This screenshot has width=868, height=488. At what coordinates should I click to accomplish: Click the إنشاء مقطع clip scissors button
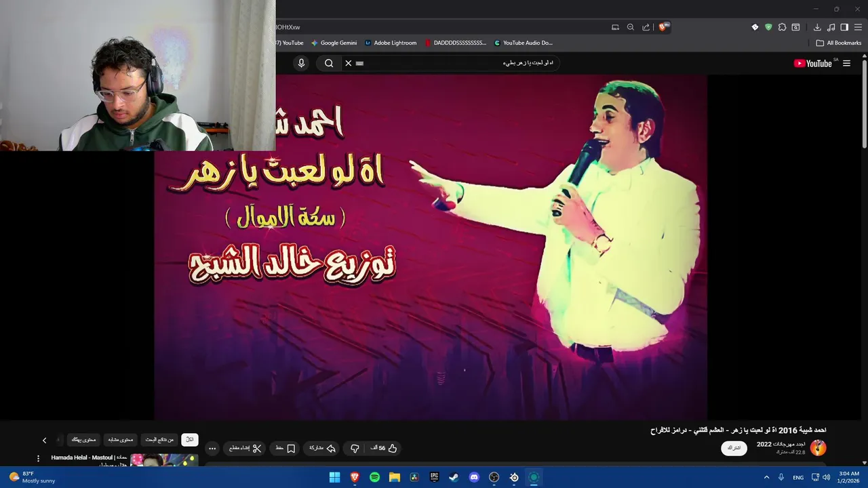click(x=245, y=448)
